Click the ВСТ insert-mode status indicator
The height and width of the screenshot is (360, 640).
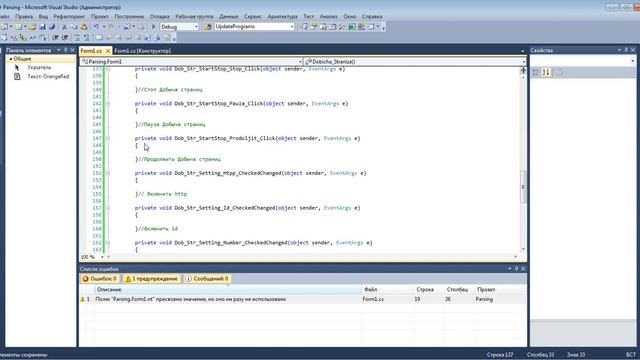pyautogui.click(x=631, y=355)
